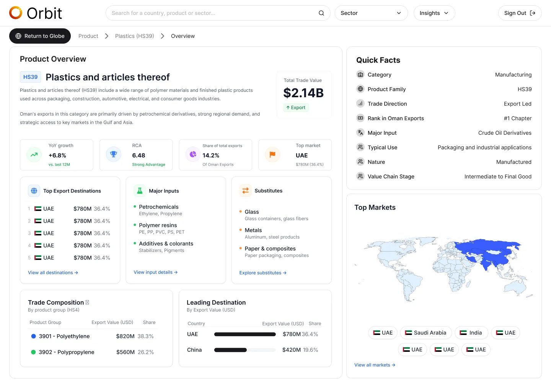The width and height of the screenshot is (551, 392).
Task: Click the search magnifier icon
Action: tap(321, 13)
